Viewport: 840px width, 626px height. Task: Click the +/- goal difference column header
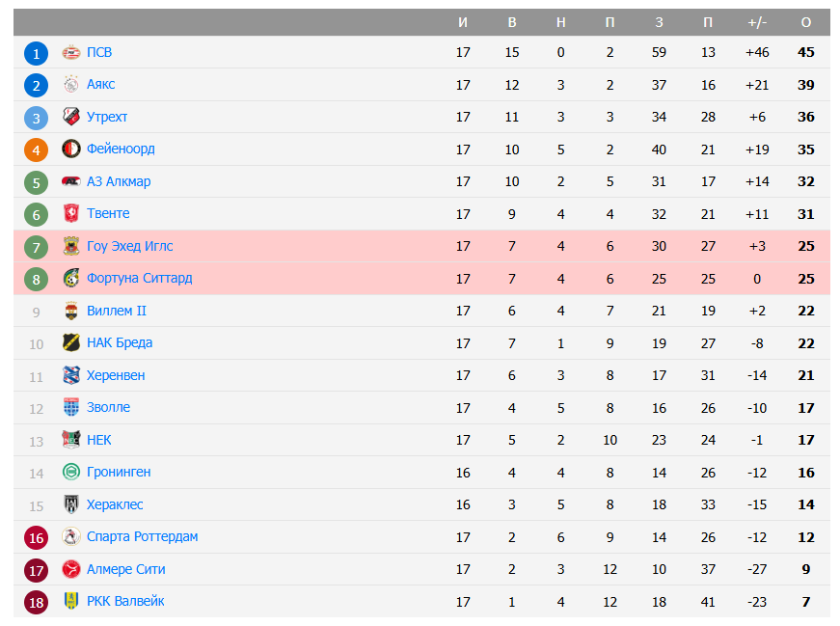coord(757,22)
